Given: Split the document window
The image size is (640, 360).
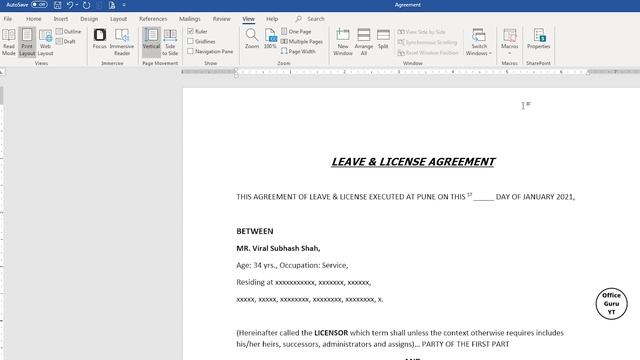Looking at the screenshot, I should point(383,39).
